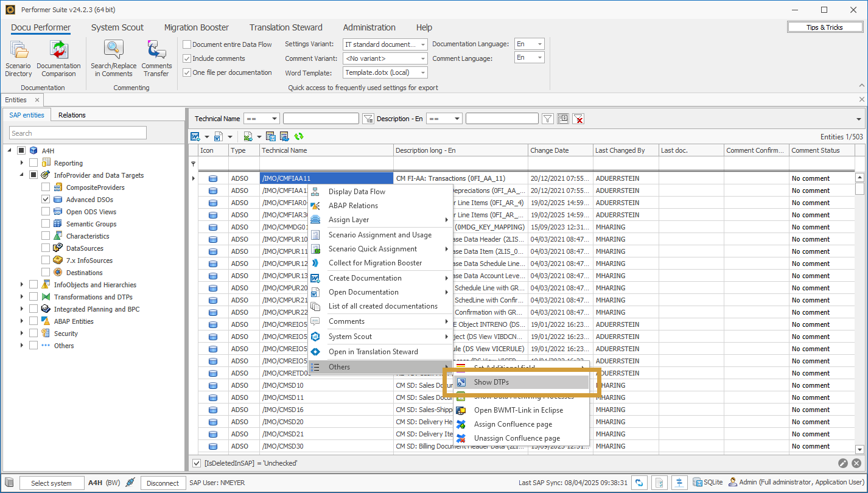Click the entity tree Search field

click(78, 133)
